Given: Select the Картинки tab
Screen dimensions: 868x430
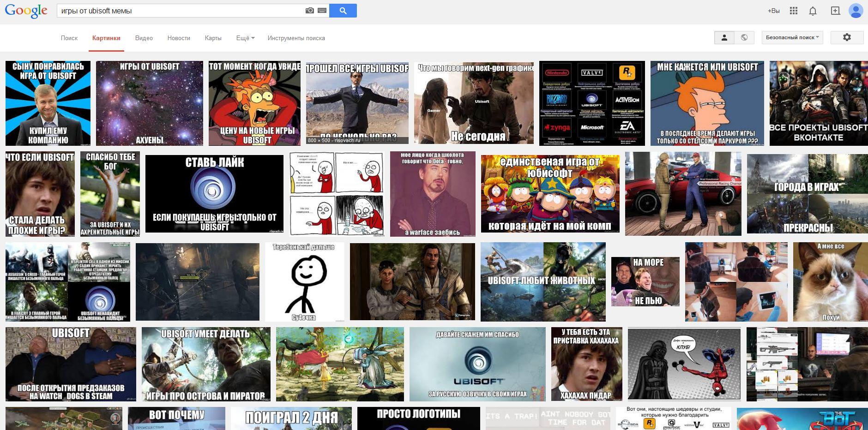Looking at the screenshot, I should [106, 38].
